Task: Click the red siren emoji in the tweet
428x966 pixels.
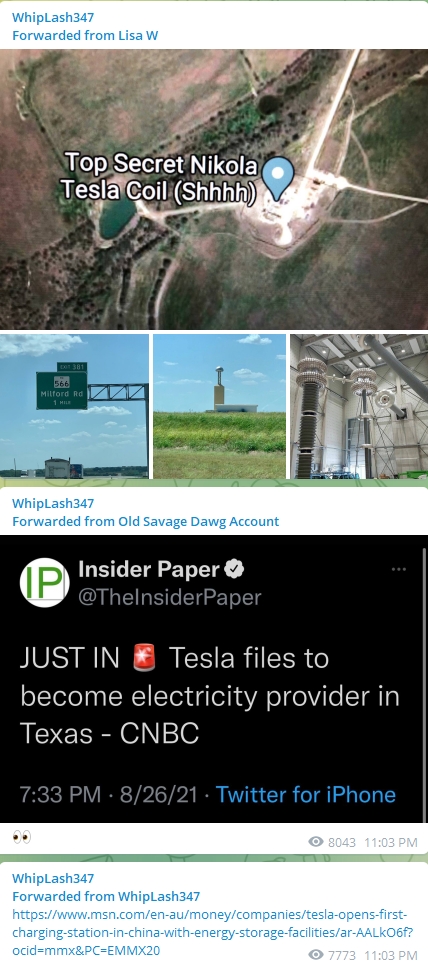Action: pos(145,659)
